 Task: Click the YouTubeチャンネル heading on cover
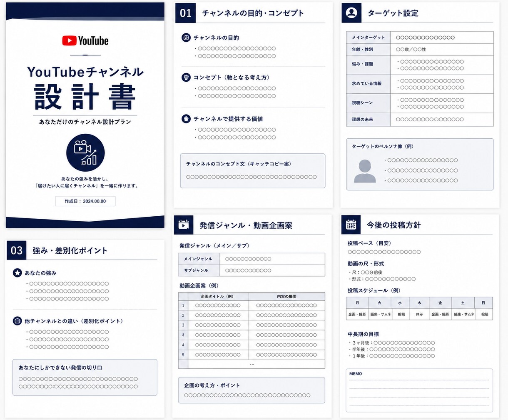pyautogui.click(x=85, y=72)
